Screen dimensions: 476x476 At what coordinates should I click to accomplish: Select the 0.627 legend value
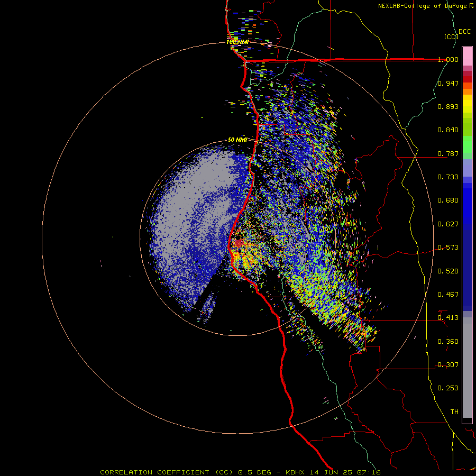(x=448, y=224)
